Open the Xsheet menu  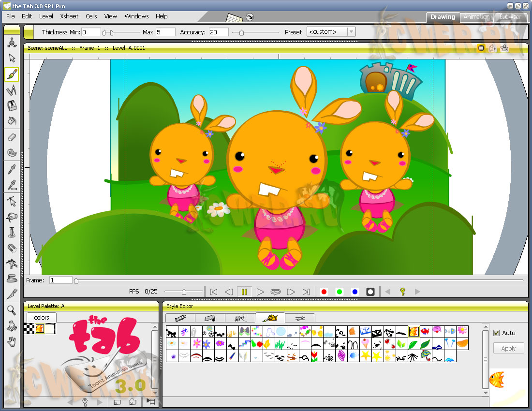point(69,16)
